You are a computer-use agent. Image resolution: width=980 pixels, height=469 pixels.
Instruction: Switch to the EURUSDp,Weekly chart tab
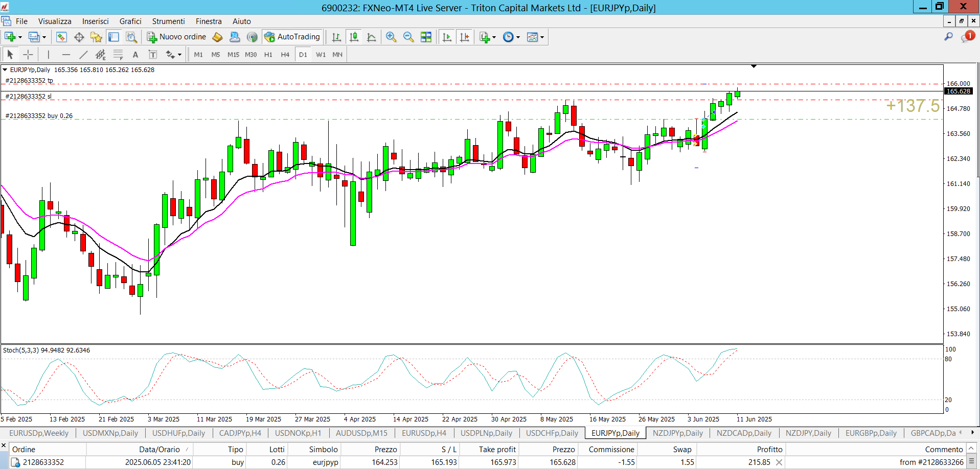click(x=39, y=433)
